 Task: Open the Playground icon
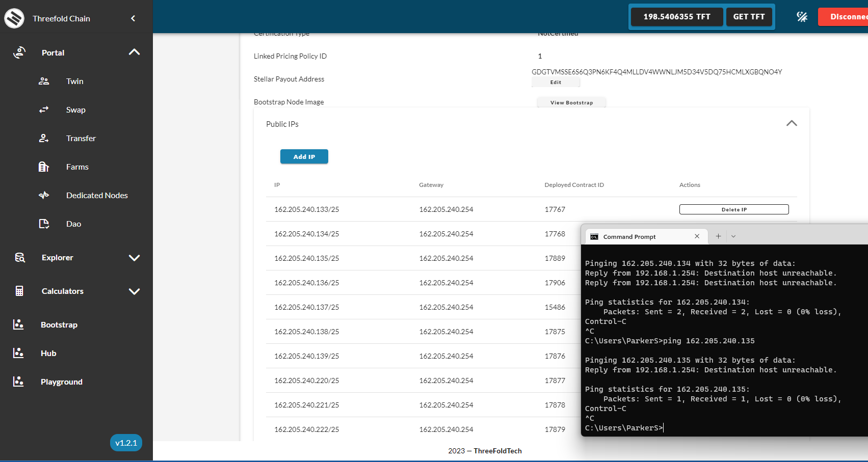click(19, 381)
